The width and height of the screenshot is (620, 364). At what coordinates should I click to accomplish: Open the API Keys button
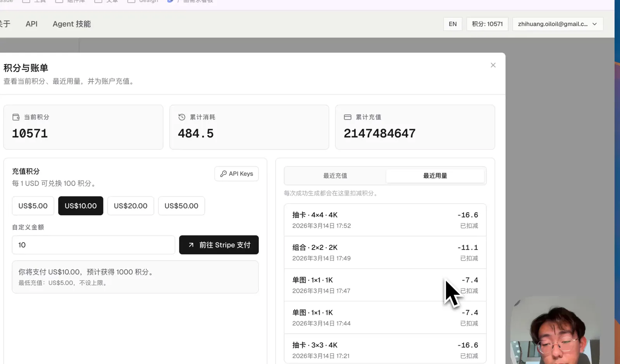pos(236,174)
